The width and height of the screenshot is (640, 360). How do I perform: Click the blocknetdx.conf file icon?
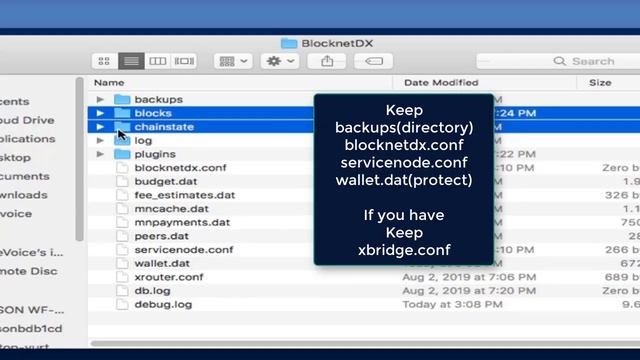(122, 168)
